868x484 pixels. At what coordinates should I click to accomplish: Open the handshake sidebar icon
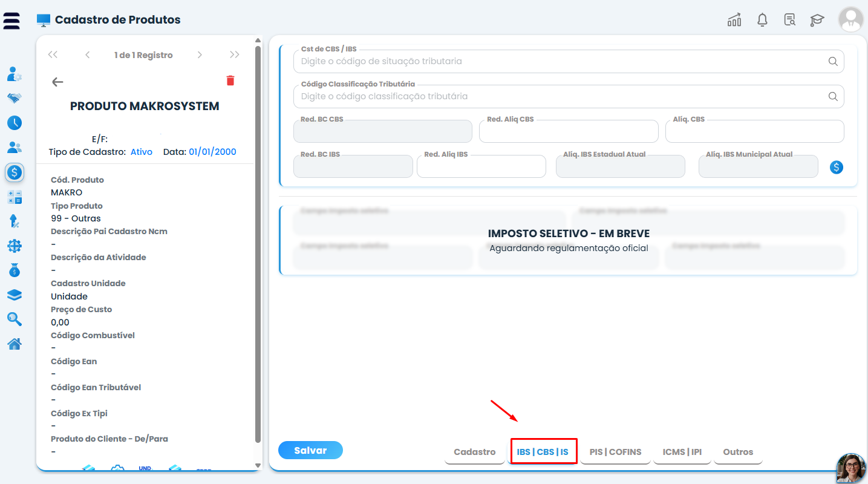[15, 97]
